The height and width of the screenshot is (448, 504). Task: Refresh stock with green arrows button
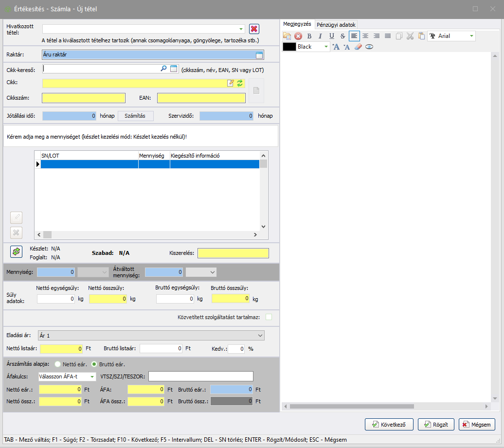click(17, 251)
